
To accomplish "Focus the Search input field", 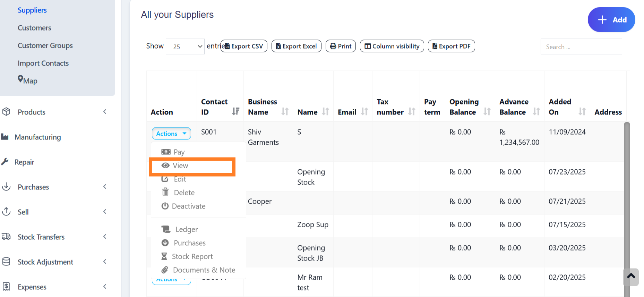I will pyautogui.click(x=581, y=47).
